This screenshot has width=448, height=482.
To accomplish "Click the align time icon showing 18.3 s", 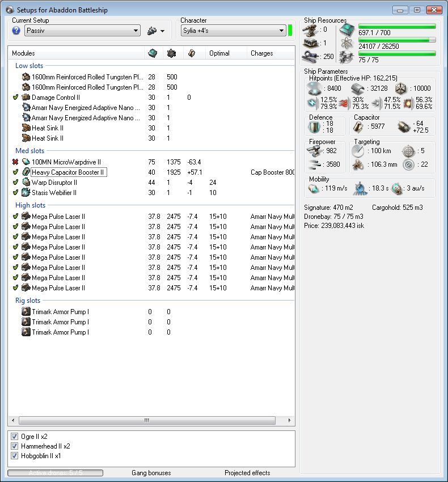I will 360,188.
